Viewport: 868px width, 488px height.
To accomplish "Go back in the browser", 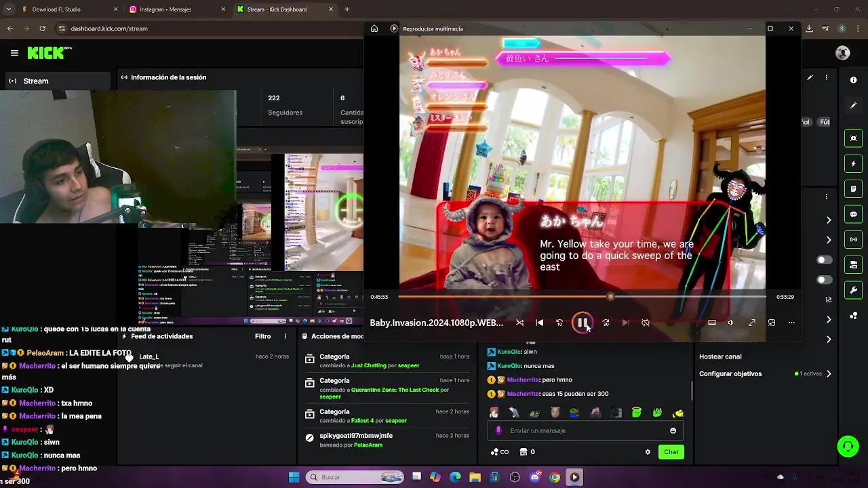I will click(x=9, y=28).
